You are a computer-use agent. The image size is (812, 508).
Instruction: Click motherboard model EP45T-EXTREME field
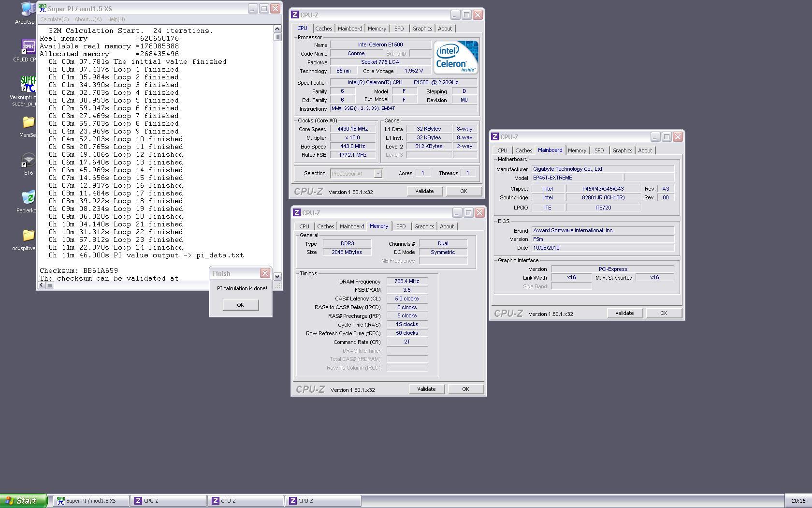577,178
